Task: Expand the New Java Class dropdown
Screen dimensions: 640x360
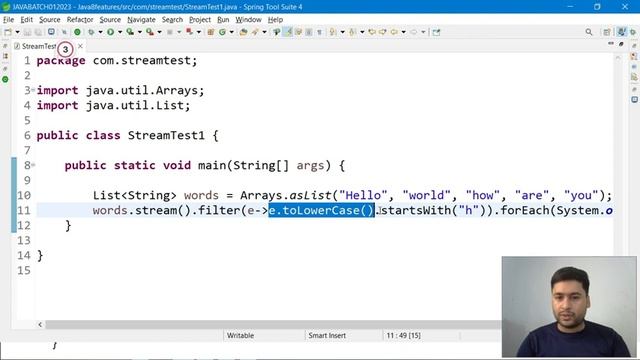Action: pyautogui.click(x=231, y=32)
